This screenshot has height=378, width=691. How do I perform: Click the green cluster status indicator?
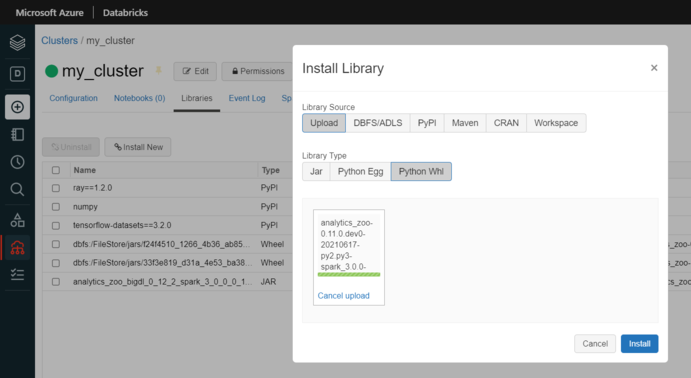pos(52,71)
